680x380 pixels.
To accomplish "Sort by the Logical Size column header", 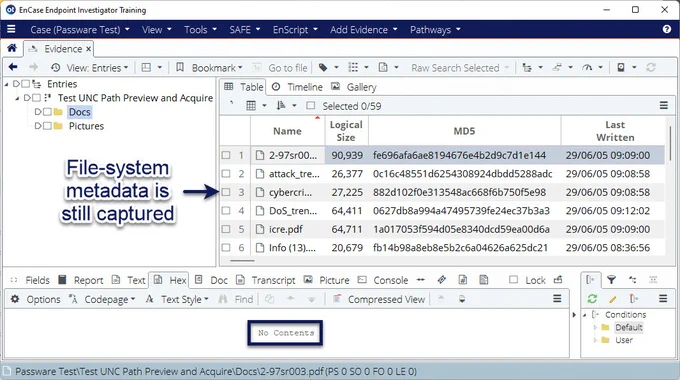I will pyautogui.click(x=346, y=131).
